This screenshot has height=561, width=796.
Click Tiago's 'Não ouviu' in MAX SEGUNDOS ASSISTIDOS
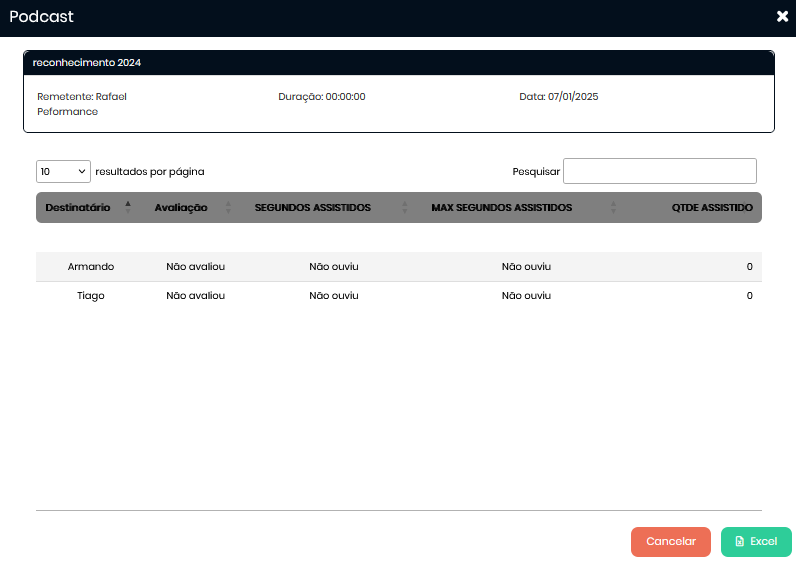point(526,296)
